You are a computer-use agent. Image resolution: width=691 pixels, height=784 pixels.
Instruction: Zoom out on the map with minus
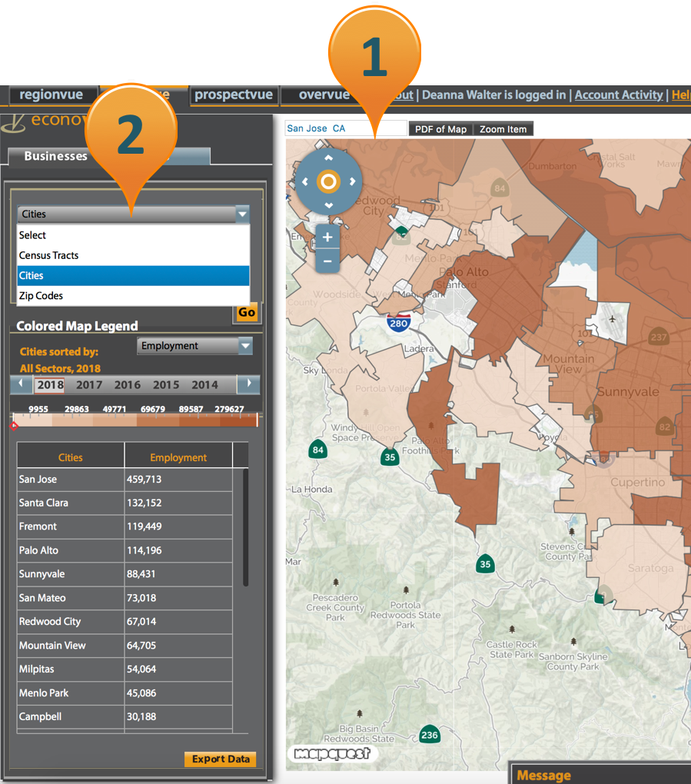point(327,261)
